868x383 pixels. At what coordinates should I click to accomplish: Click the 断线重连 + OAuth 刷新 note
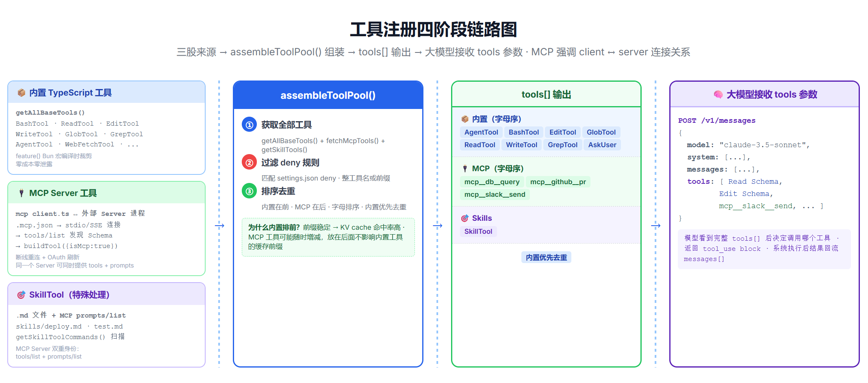(x=48, y=257)
